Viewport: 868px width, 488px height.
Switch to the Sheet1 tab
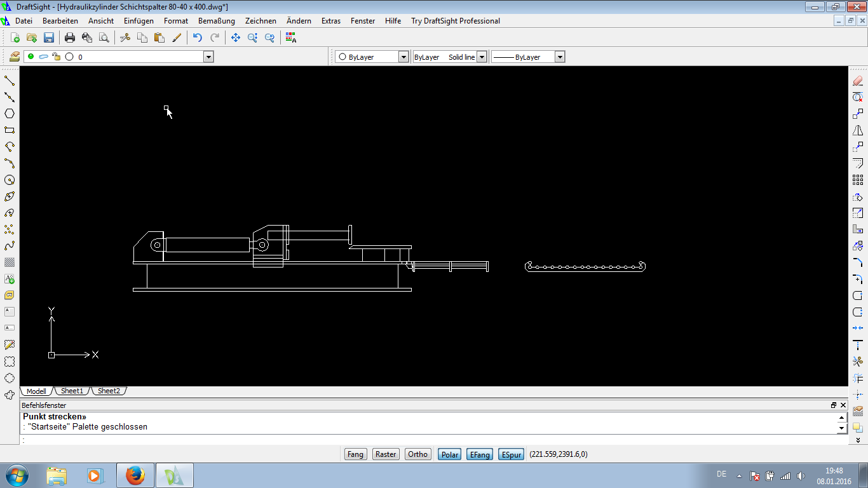tap(72, 391)
